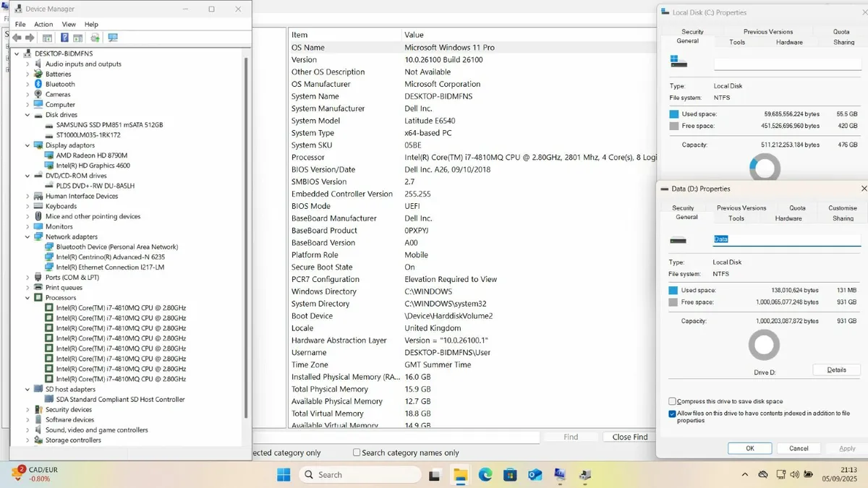
Task: Open the Action menu in Device Manager
Action: pos(43,24)
